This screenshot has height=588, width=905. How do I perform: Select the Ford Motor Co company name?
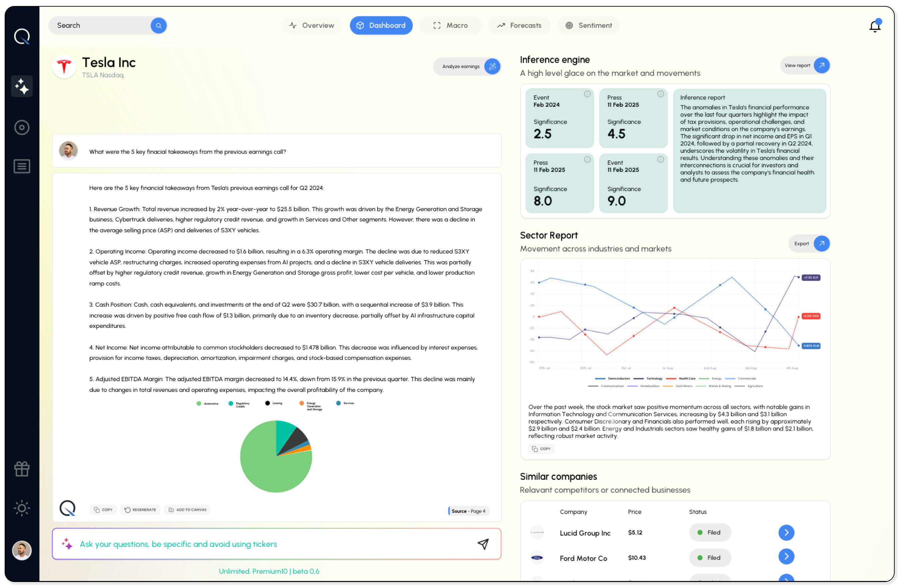pos(584,559)
